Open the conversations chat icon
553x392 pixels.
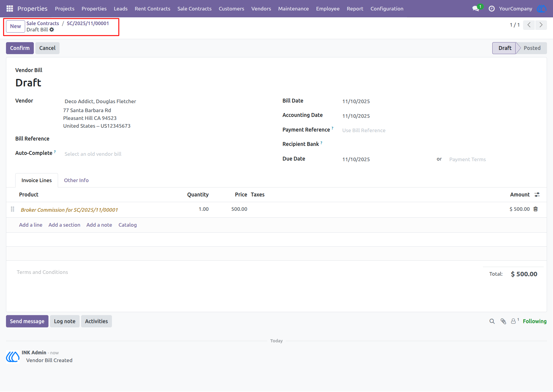tap(476, 9)
